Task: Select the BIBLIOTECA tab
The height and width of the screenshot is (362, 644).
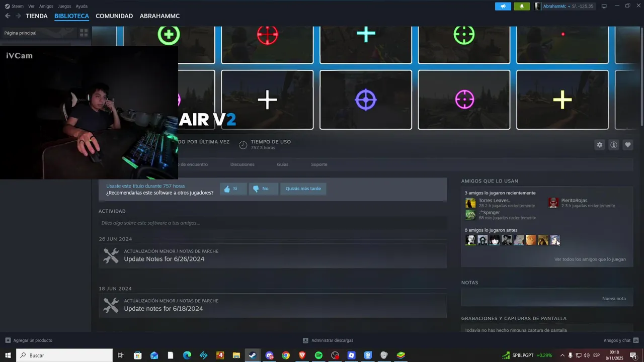Action: [71, 16]
